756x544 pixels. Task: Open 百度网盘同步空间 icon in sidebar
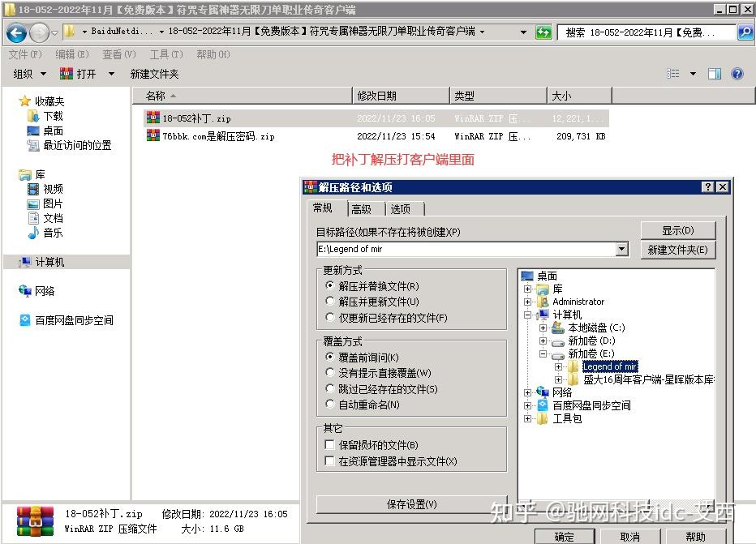pos(25,320)
